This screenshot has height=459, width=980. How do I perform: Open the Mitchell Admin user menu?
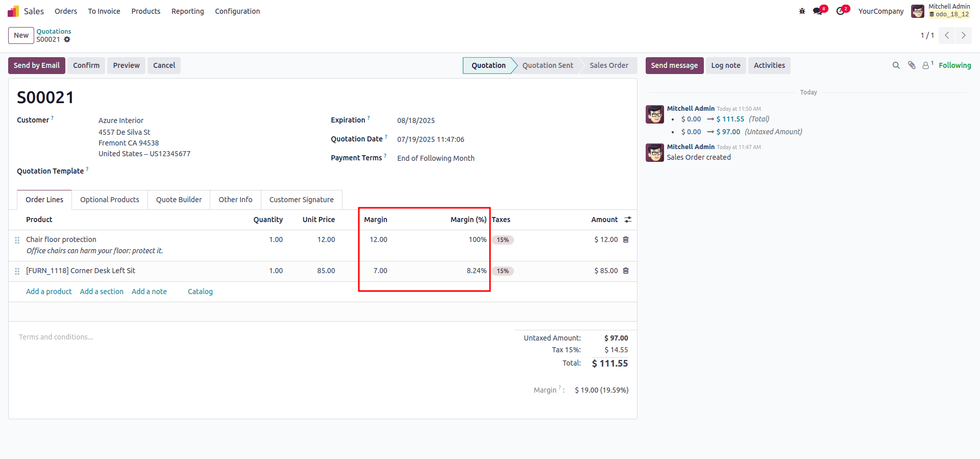coord(941,11)
